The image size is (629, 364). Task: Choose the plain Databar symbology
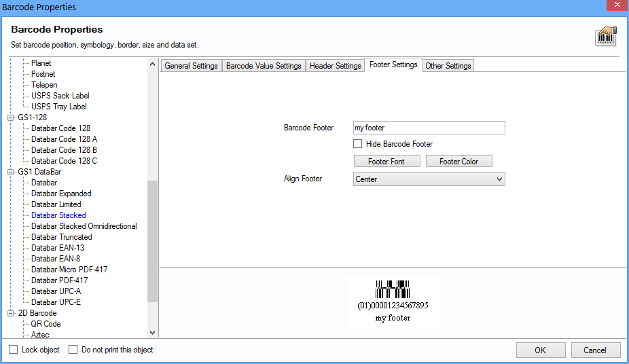[44, 183]
